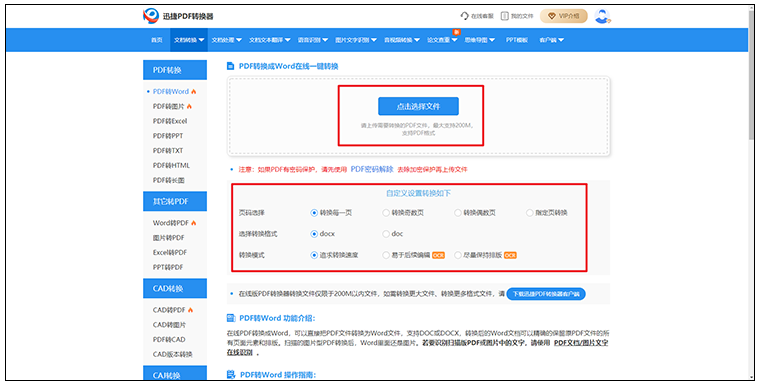Click OCR badge beside 尽量保持排版
This screenshot has width=762, height=383.
coord(510,255)
